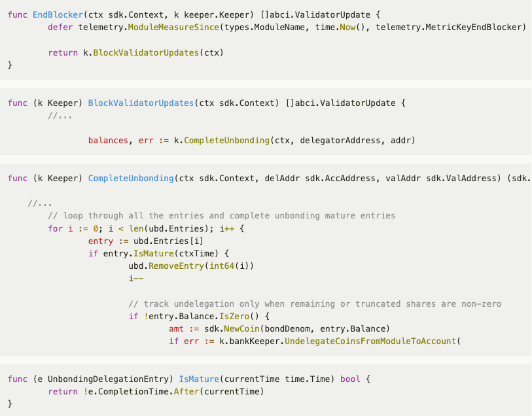Viewport: 532px width, 416px height.
Task: Click IsMature in entry.IsMature(ctxTime)
Action: click(153, 254)
